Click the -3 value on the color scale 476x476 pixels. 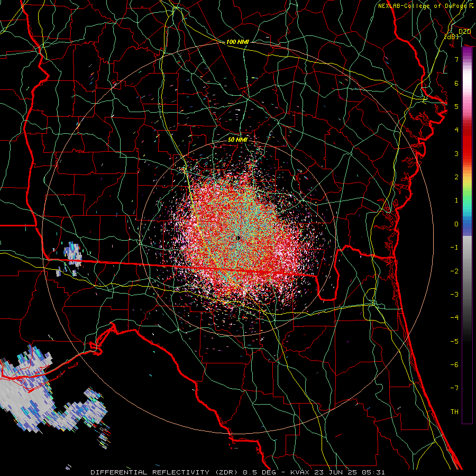(454, 295)
